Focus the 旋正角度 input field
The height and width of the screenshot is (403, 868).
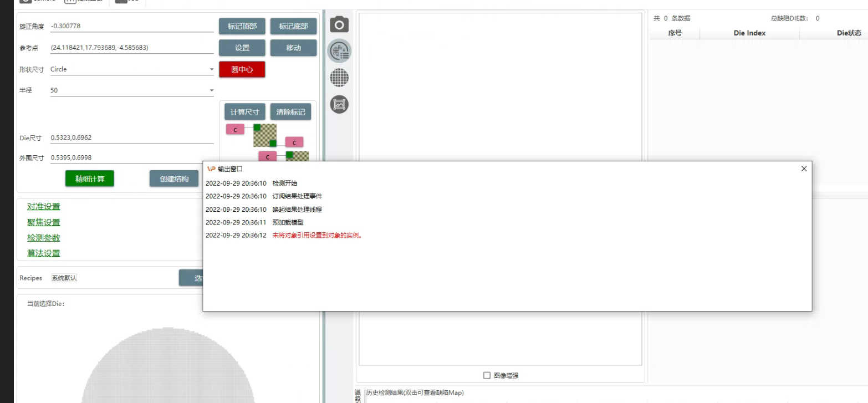point(132,26)
